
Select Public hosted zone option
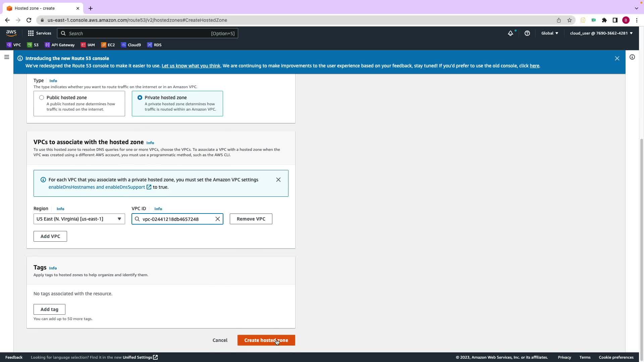(x=42, y=98)
